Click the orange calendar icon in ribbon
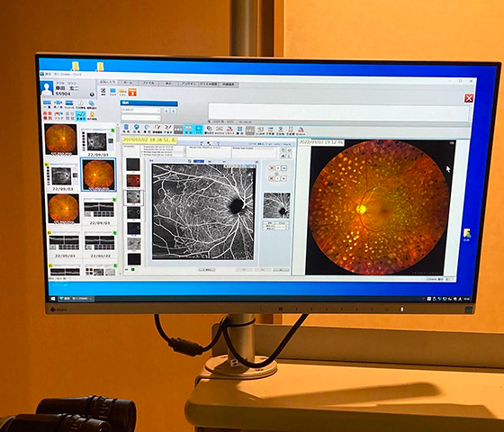The width and height of the screenshot is (504, 432). click(x=132, y=92)
